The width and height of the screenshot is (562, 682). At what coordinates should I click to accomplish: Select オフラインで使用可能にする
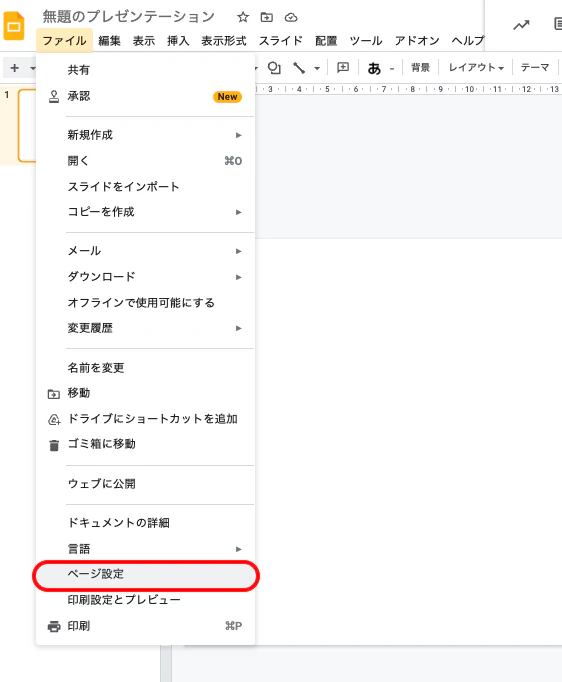(145, 302)
